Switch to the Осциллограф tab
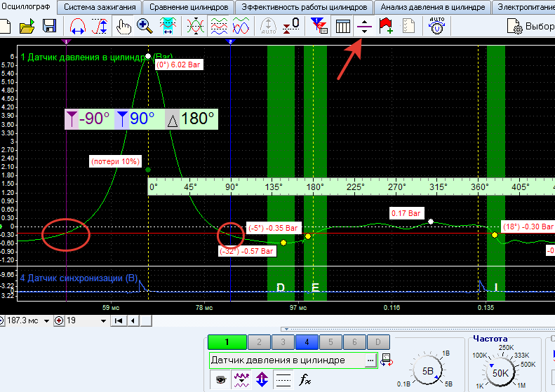The image size is (555, 392). pyautogui.click(x=26, y=6)
